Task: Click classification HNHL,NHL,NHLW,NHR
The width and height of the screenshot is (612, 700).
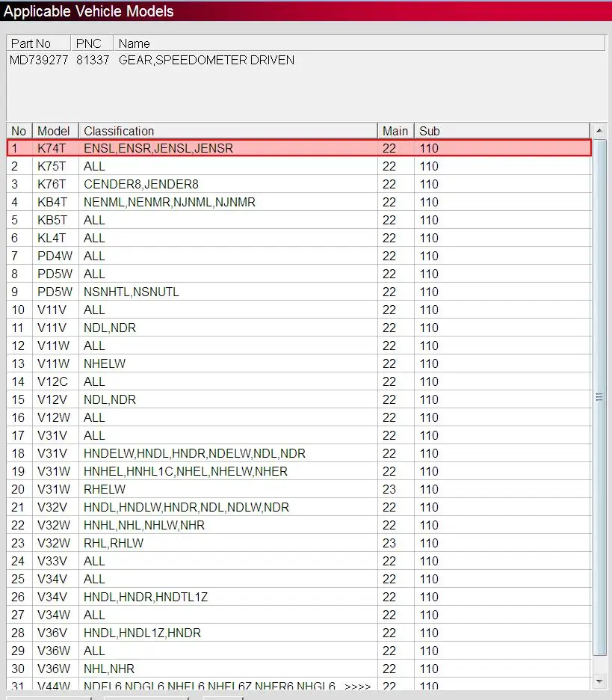Action: [144, 525]
